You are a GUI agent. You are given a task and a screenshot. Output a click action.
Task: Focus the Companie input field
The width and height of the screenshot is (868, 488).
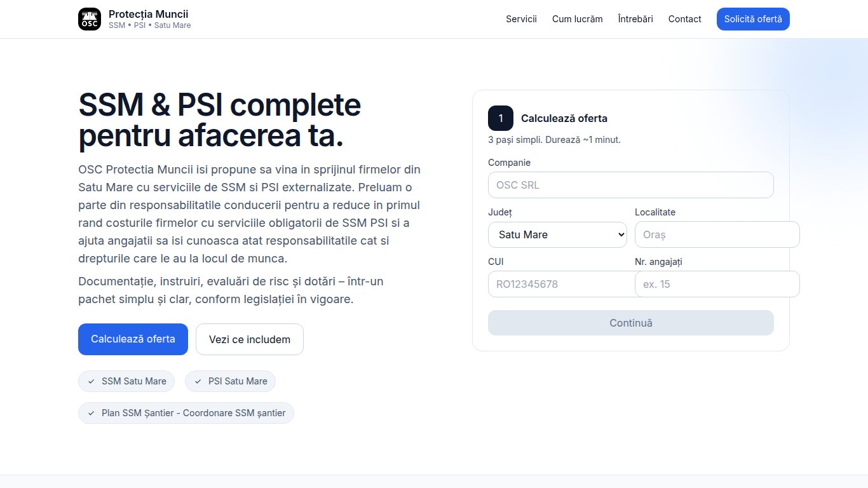(x=630, y=185)
